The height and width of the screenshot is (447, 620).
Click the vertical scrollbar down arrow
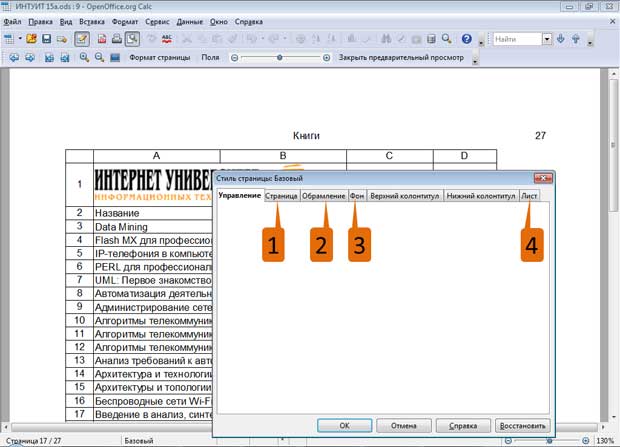[614, 417]
